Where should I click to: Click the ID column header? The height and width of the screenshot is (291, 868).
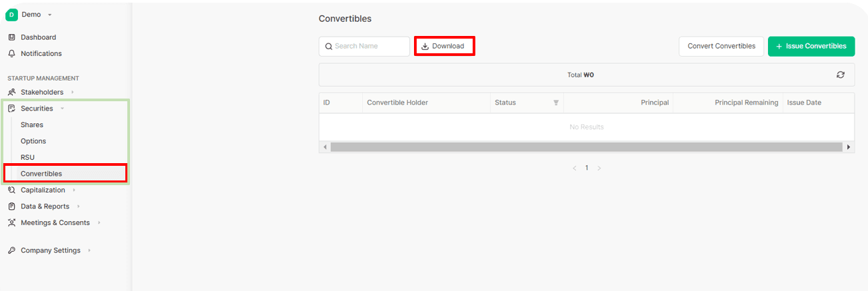[340, 103]
